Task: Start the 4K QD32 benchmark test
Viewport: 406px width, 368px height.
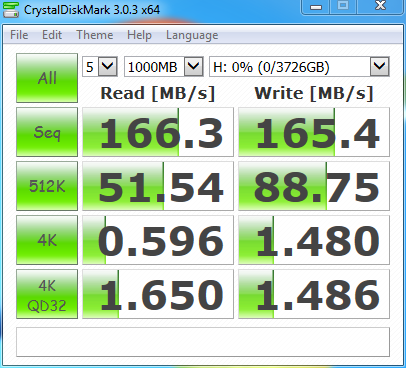Action: coord(47,294)
